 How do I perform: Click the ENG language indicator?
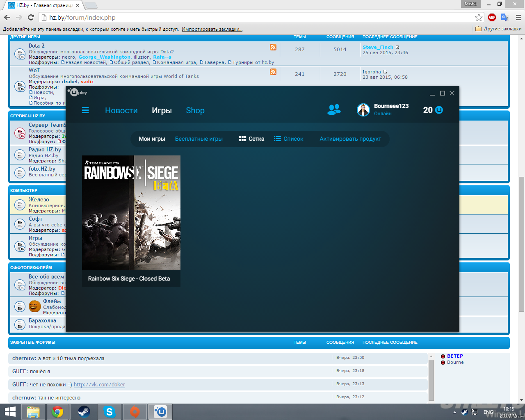pos(488,412)
